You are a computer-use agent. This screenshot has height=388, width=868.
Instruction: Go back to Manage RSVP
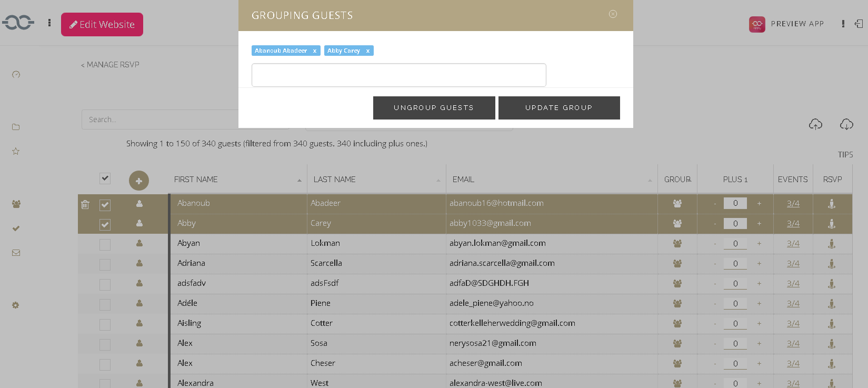110,65
